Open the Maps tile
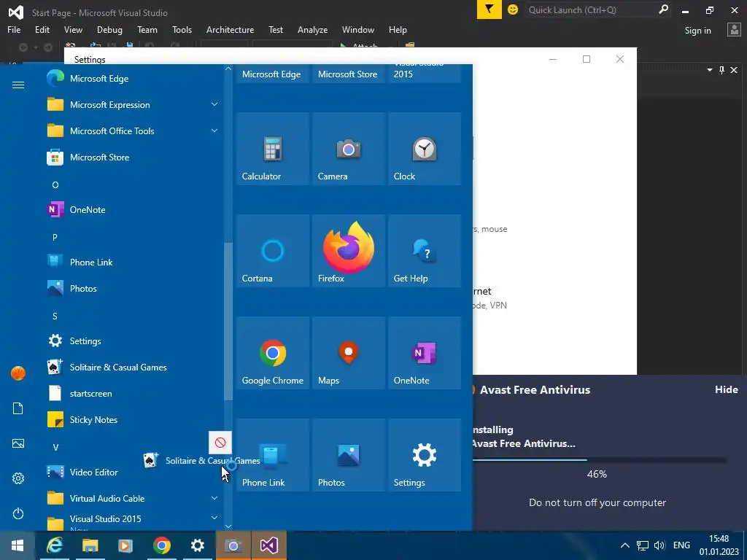 pos(349,354)
